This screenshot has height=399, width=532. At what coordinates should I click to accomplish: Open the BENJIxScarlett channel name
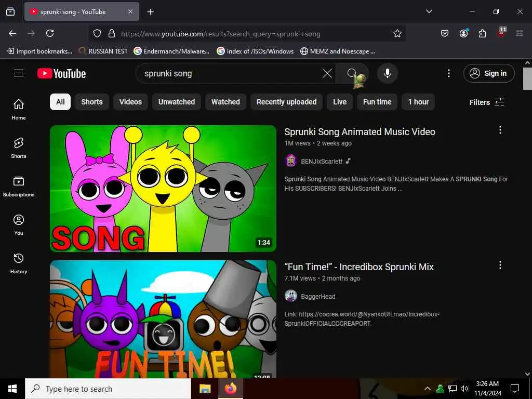pos(321,161)
